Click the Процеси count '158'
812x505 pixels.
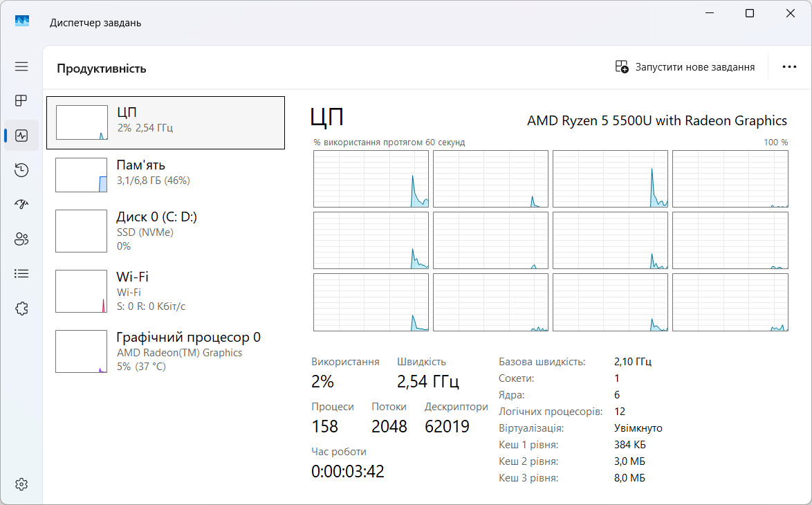pyautogui.click(x=324, y=426)
